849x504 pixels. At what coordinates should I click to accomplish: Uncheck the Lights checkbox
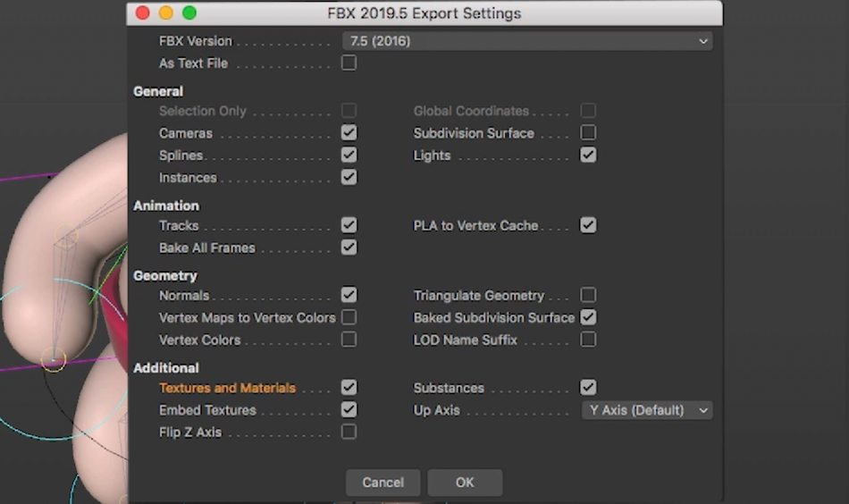tap(588, 155)
